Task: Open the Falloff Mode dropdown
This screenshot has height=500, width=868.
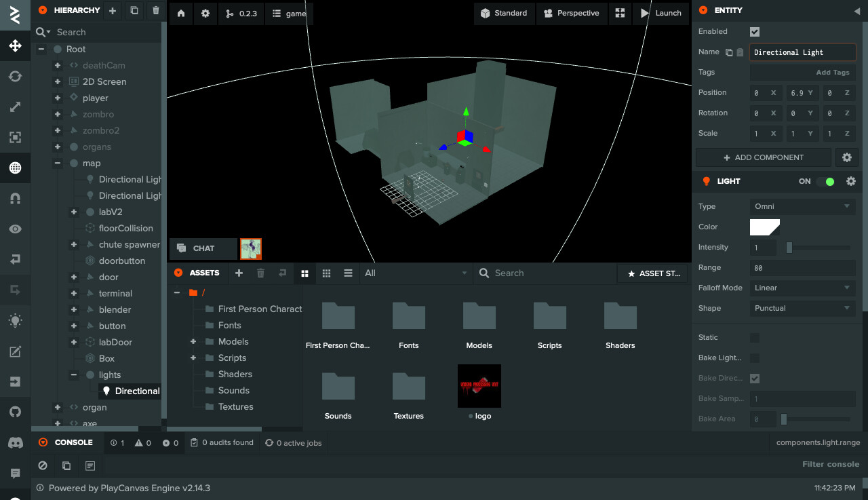Action: 802,288
